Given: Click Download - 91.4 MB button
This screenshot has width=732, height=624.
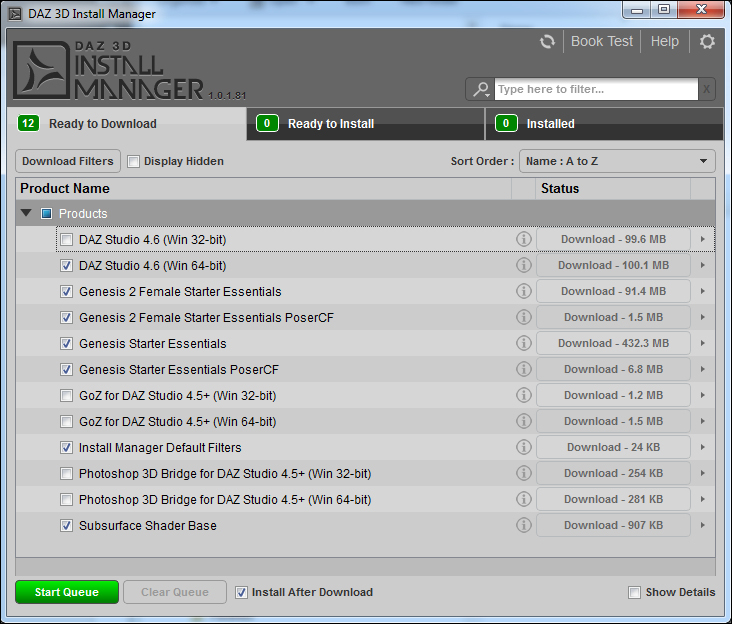Looking at the screenshot, I should point(613,291).
